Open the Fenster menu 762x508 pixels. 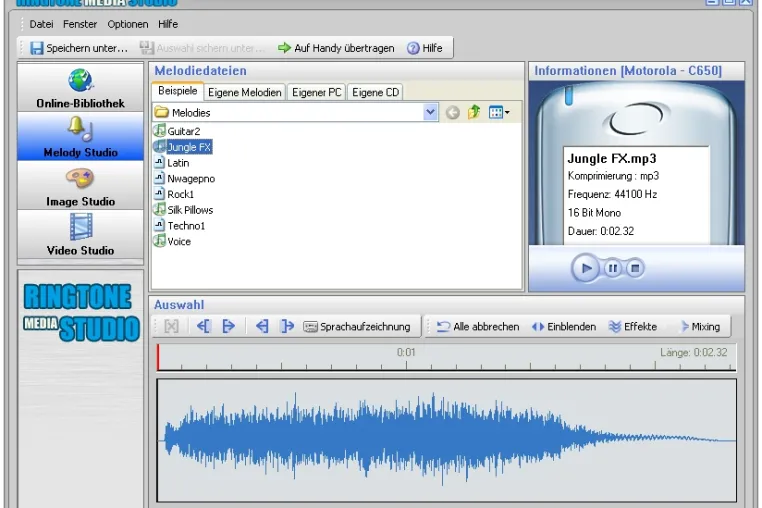(80, 24)
